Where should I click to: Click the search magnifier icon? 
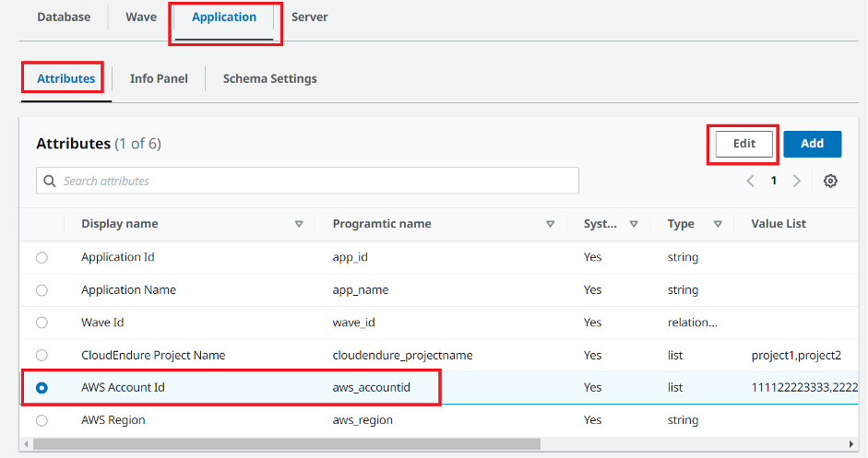click(50, 181)
